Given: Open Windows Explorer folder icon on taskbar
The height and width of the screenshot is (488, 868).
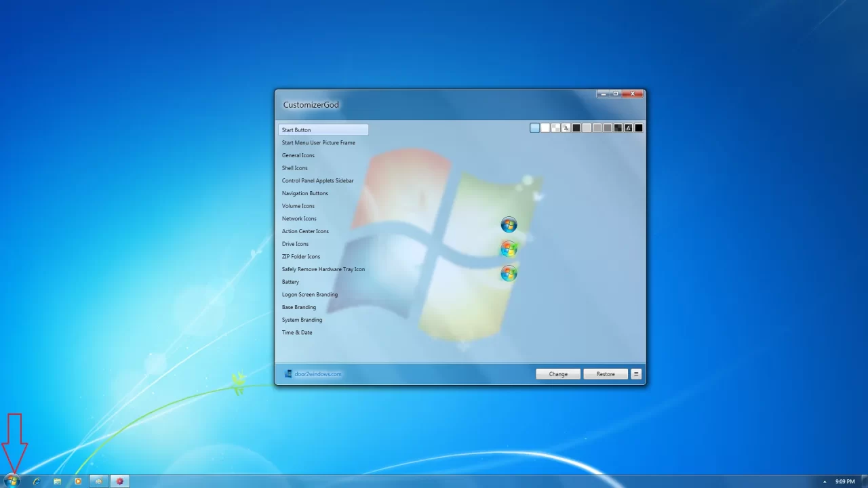Looking at the screenshot, I should click(58, 481).
